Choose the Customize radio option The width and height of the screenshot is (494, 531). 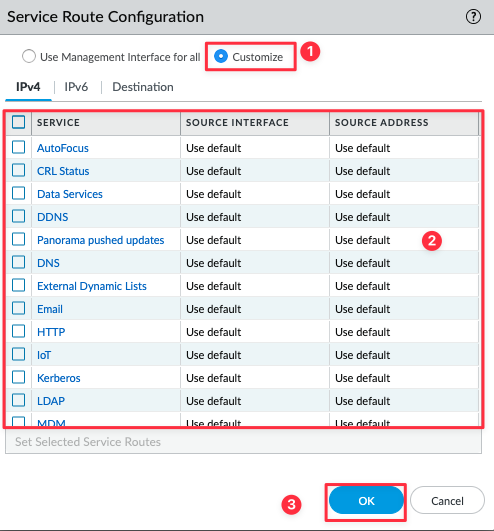point(221,56)
